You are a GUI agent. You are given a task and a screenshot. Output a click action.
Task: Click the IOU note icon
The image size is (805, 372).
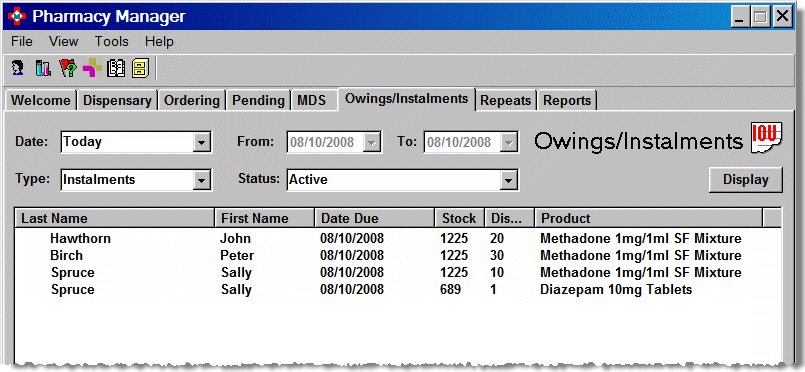pyautogui.click(x=766, y=137)
